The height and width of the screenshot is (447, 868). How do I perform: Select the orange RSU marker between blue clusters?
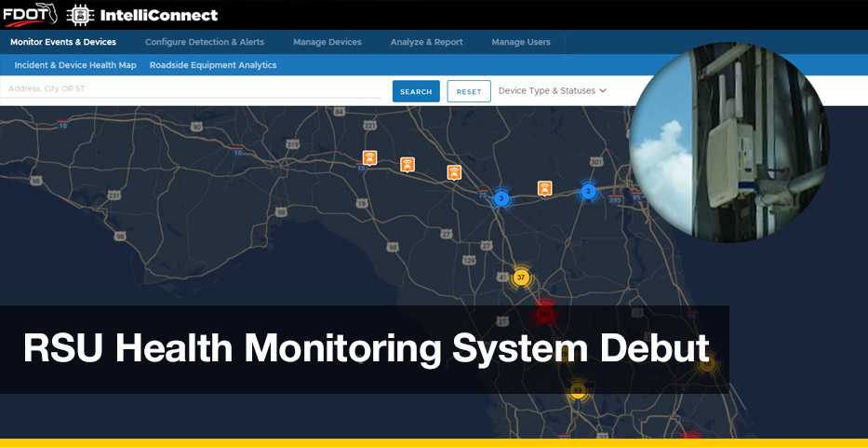click(545, 188)
